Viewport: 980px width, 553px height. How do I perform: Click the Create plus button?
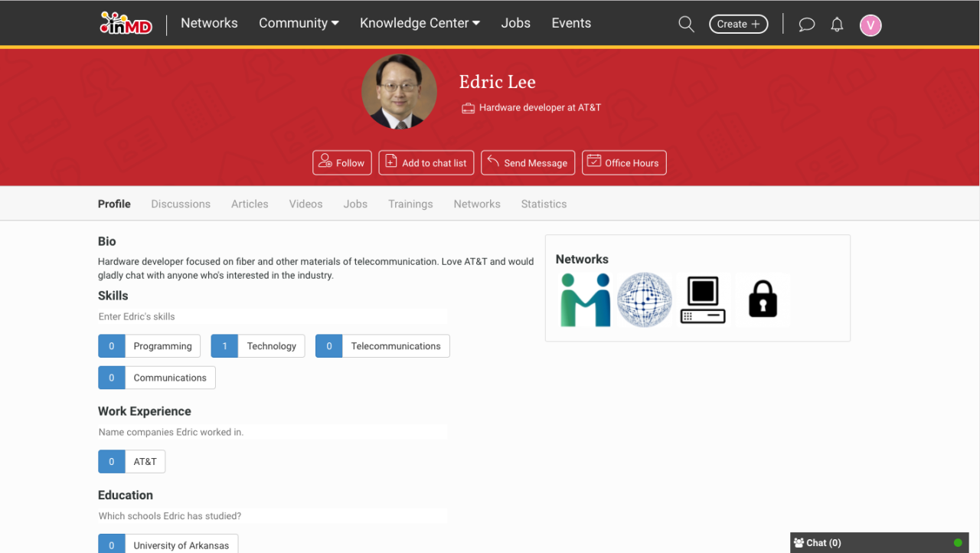[739, 25]
